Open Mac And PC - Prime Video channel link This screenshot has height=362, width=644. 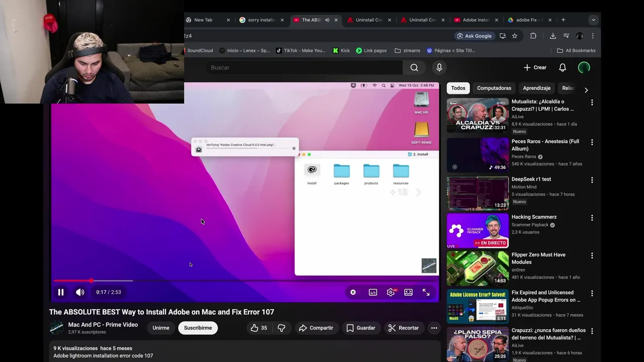[x=103, y=325]
